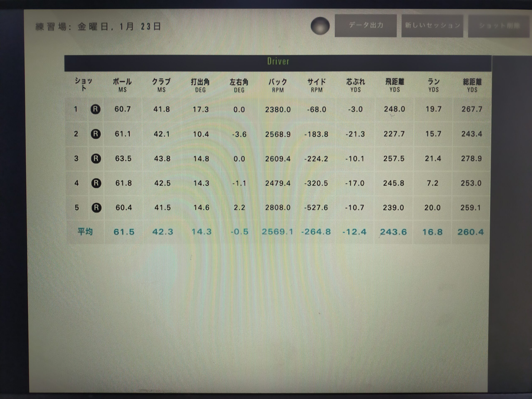Start a 新しいセッション
The image size is (532, 399).
coord(432,26)
